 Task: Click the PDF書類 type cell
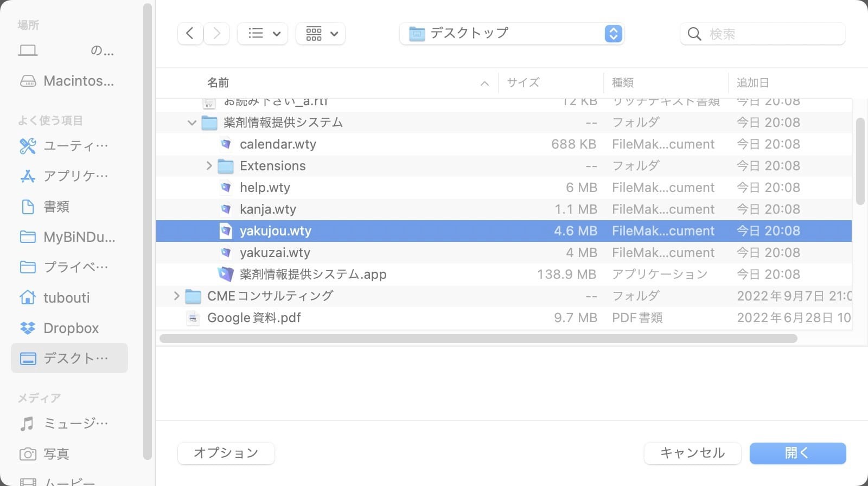click(637, 318)
